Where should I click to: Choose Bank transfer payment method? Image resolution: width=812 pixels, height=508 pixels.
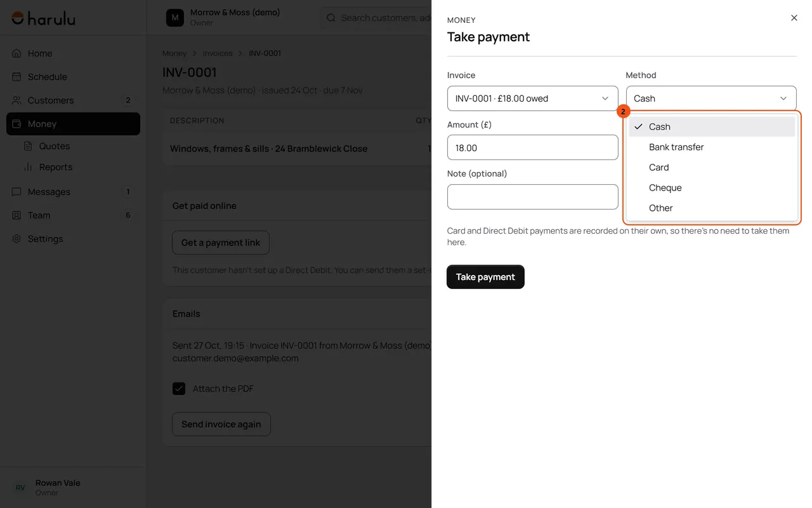[712, 147]
